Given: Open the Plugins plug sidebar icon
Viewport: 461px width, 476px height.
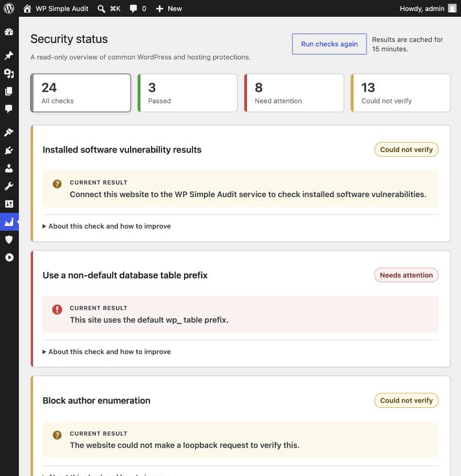Looking at the screenshot, I should pos(9,150).
